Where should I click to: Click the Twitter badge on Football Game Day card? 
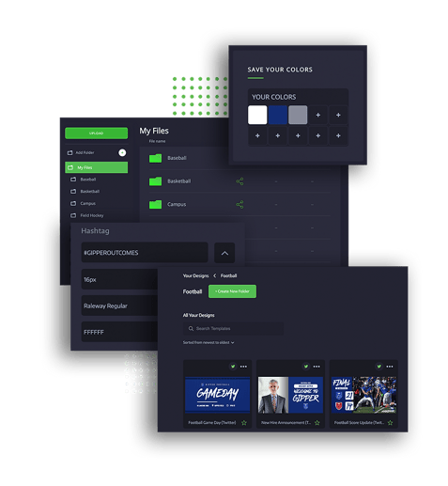(233, 367)
